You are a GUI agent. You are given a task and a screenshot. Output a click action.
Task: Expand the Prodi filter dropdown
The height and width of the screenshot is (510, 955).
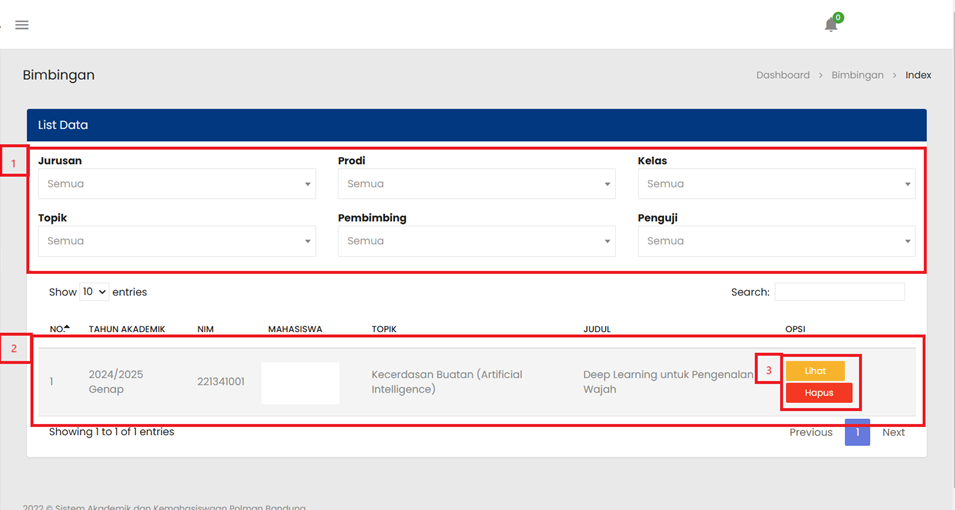(x=476, y=184)
